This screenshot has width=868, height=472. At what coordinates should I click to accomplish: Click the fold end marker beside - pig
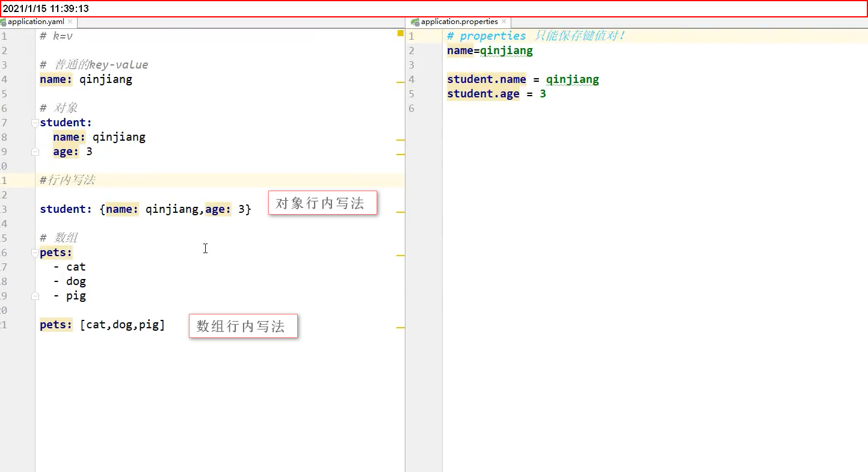coord(35,296)
